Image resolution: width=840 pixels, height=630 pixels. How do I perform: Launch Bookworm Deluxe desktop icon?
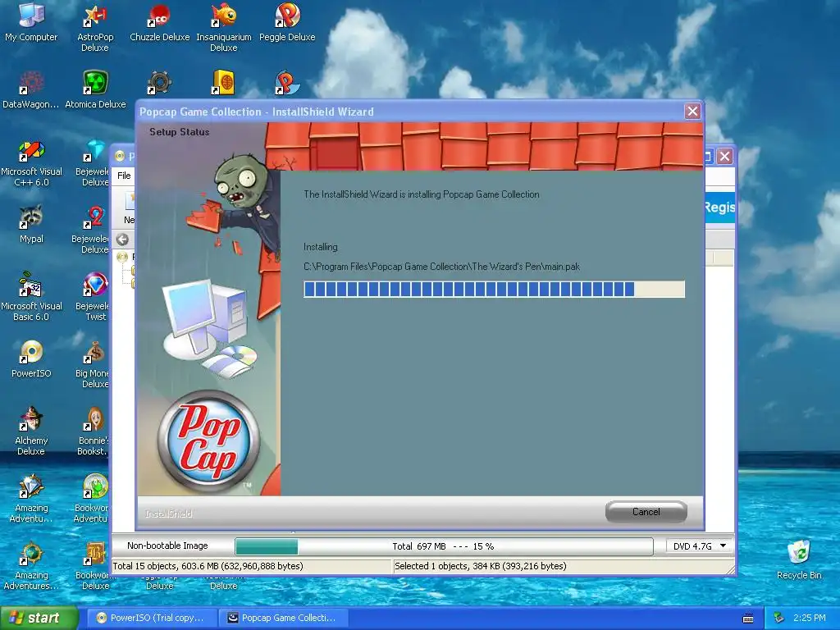click(94, 567)
